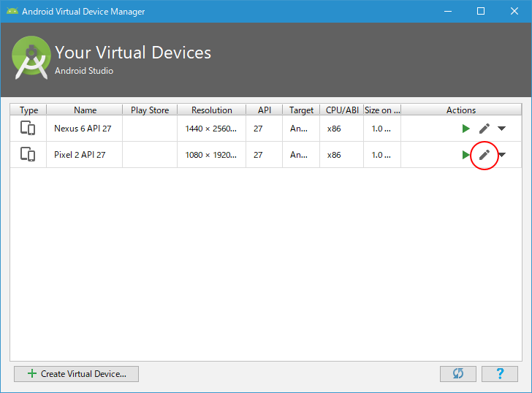
Task: Click the Target column header
Action: coord(301,110)
